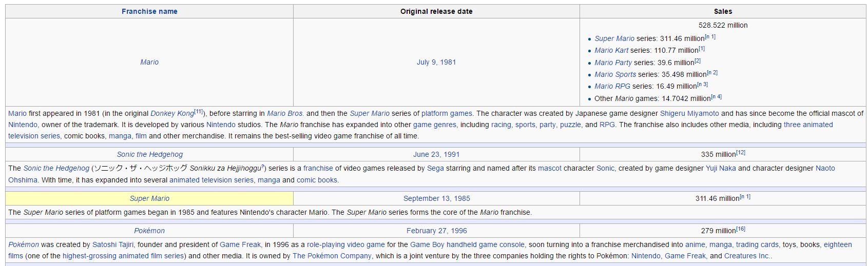This screenshot has width=868, height=266.
Task: Open the Mario Kart series link
Action: point(611,50)
